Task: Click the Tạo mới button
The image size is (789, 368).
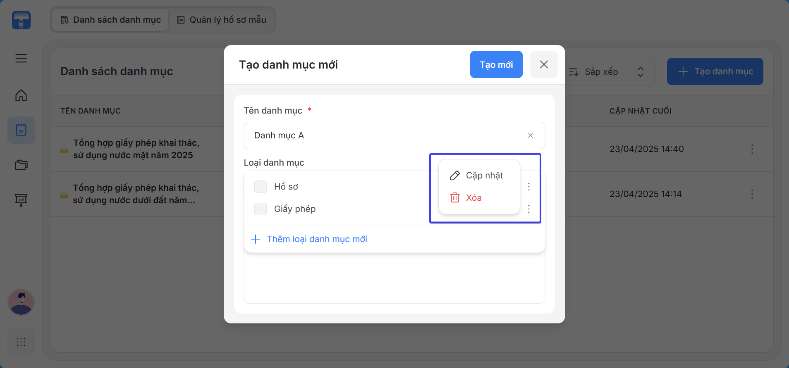Action: (496, 64)
